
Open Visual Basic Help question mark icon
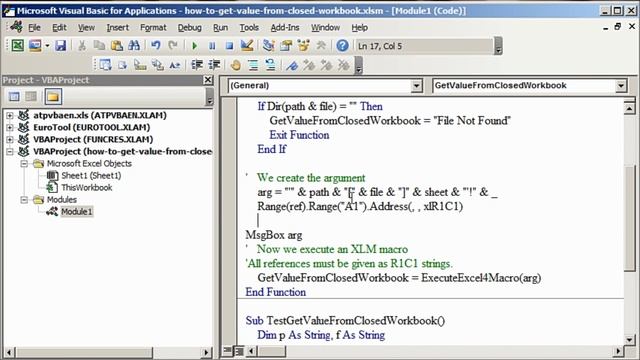coord(342,45)
